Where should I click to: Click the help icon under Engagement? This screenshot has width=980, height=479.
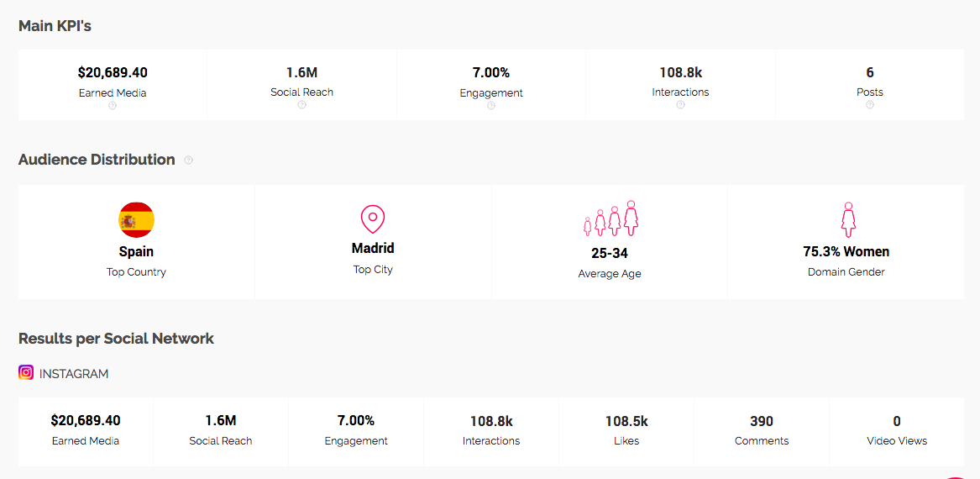pyautogui.click(x=491, y=106)
